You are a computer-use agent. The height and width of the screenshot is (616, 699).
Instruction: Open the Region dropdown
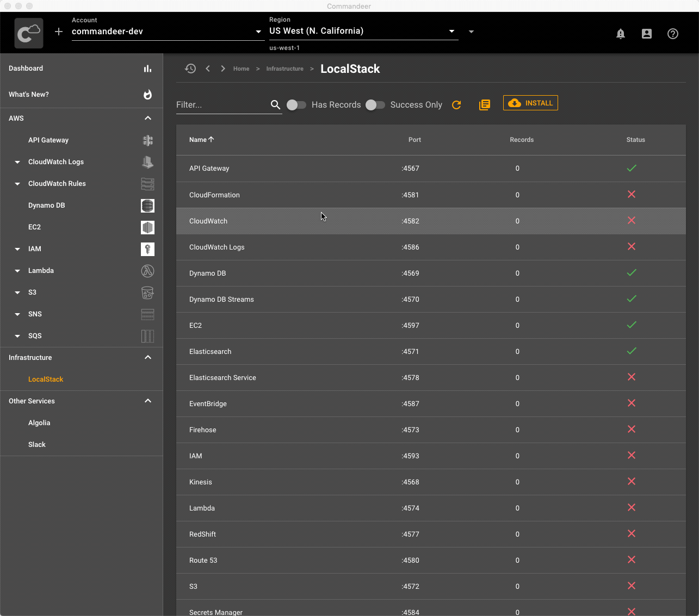pos(363,31)
